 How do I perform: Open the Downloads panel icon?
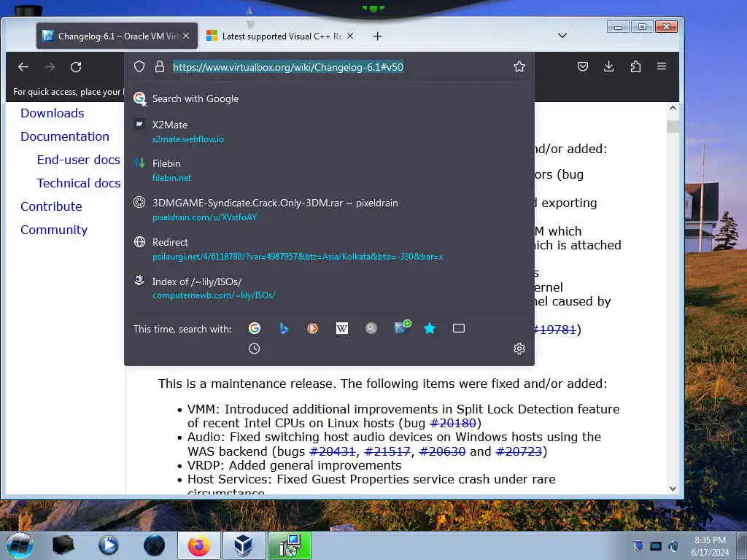pyautogui.click(x=608, y=66)
